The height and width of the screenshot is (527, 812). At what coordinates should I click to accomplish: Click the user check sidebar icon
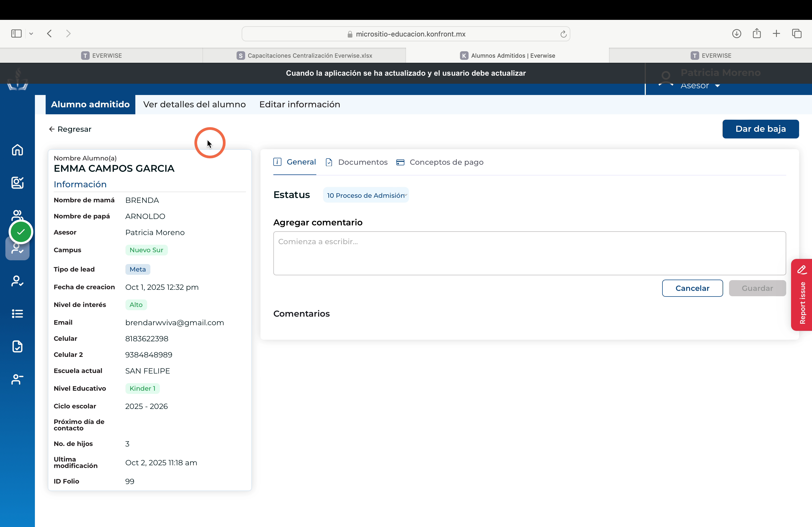click(17, 281)
